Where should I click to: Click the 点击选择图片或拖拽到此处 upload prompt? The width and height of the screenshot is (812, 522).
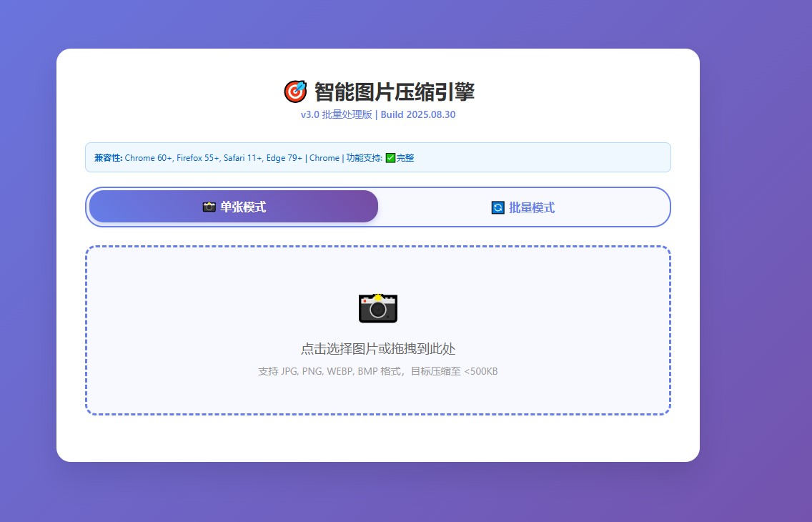tap(377, 349)
